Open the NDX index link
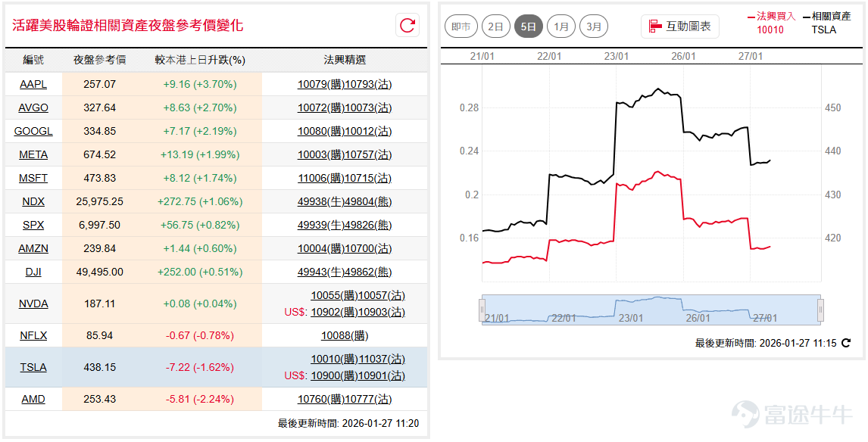868x442 pixels. coord(33,202)
